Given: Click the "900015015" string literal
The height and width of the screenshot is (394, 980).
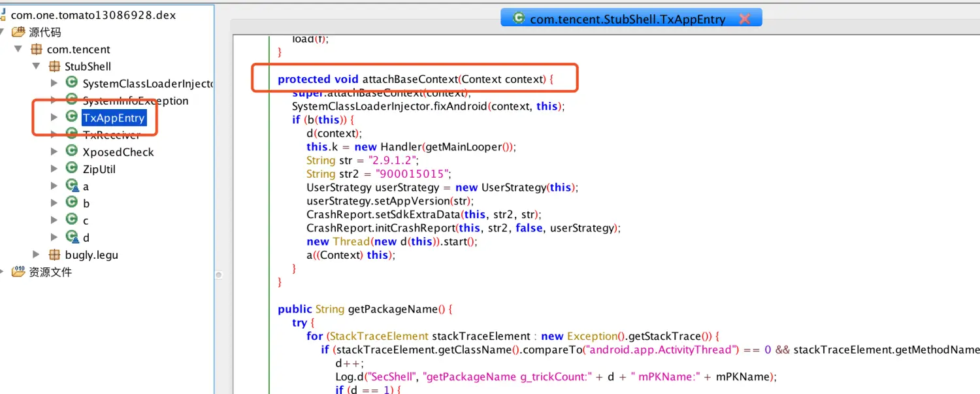Looking at the screenshot, I should click(x=412, y=174).
